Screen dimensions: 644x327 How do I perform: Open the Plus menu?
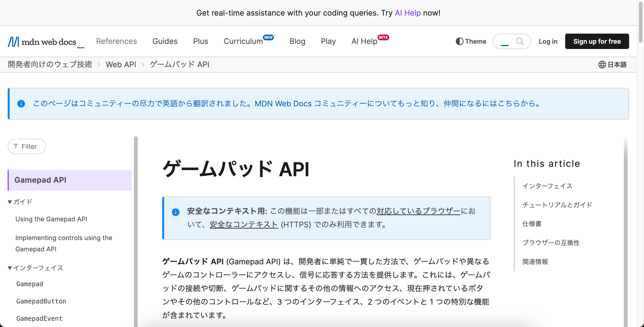[200, 41]
